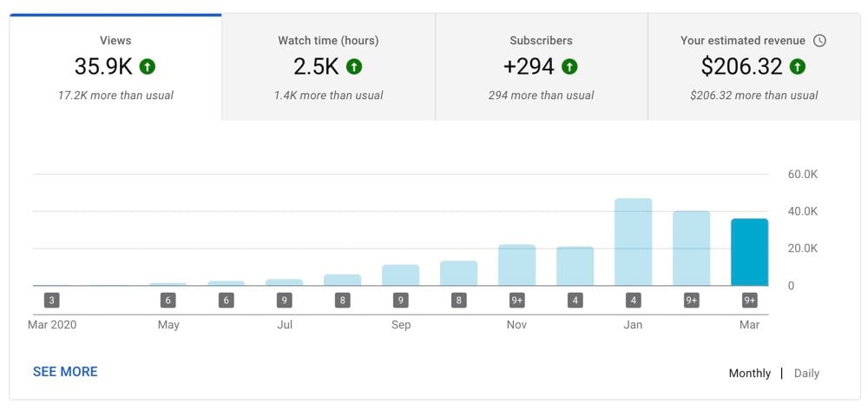Click the 9+ videos badge above Nov

tap(517, 301)
